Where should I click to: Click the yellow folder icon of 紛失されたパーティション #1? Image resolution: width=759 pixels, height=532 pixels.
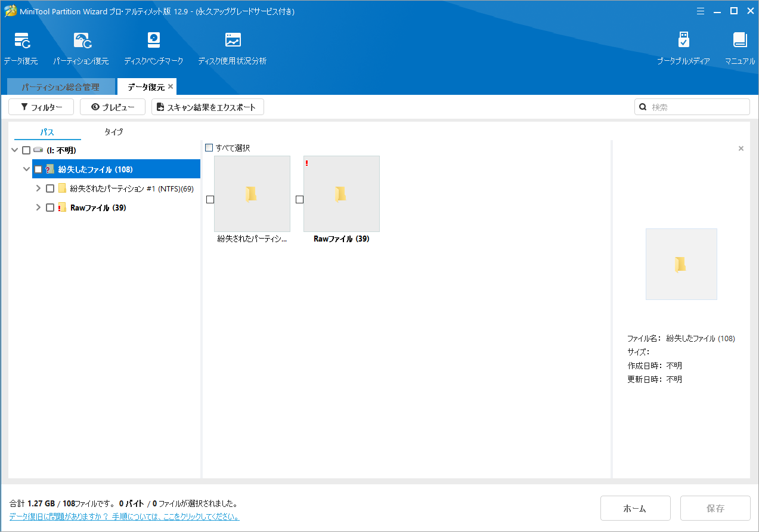click(62, 188)
